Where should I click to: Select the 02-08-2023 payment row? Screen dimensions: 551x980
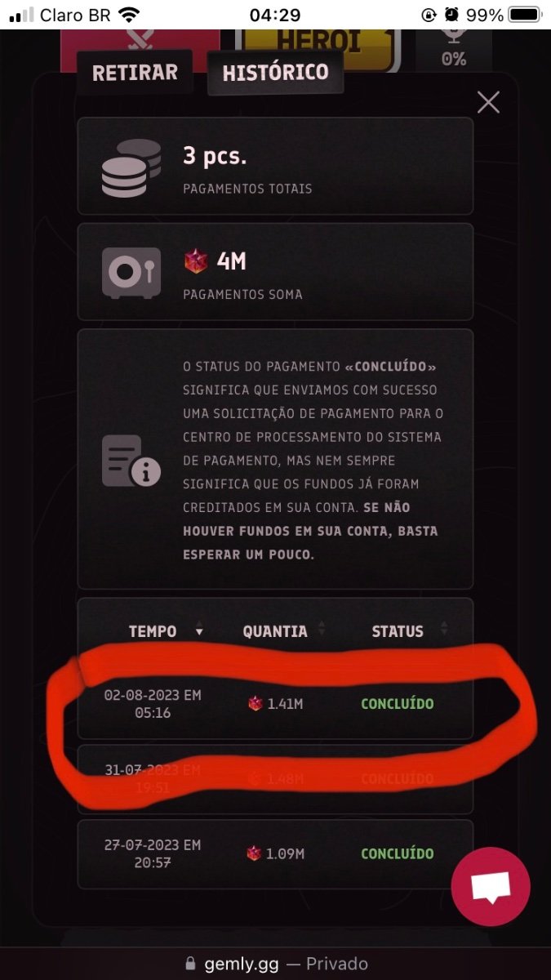coord(275,704)
